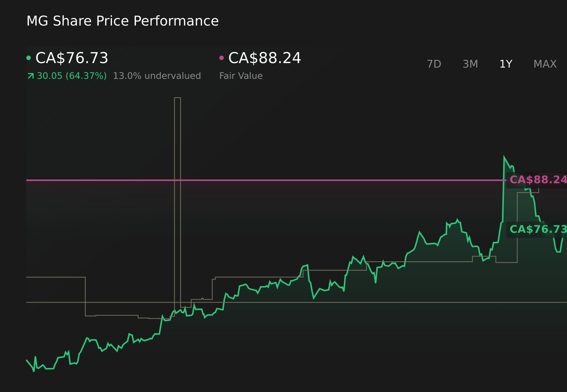Click the Fair Value caption text
This screenshot has width=567, height=392.
point(241,76)
